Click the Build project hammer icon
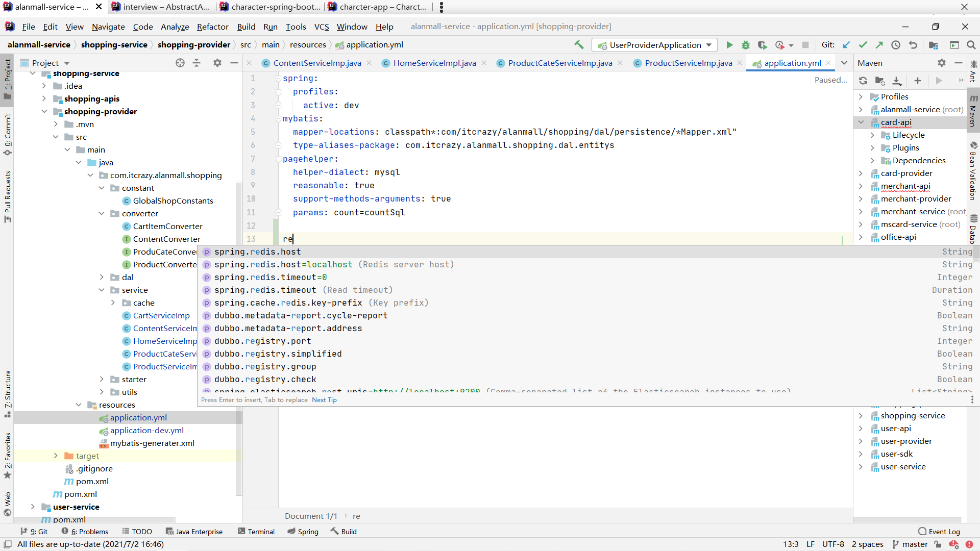980x551 pixels. [x=579, y=45]
